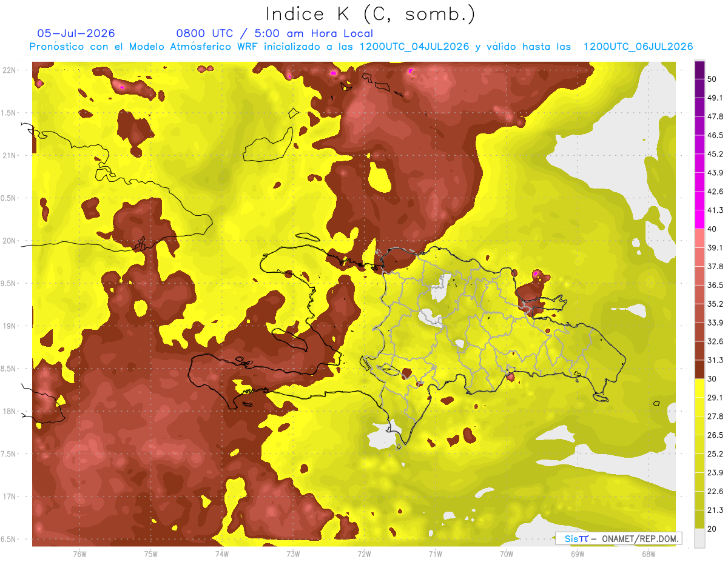Click the '49.1' value on the color scale
The width and height of the screenshot is (728, 562).
(715, 98)
